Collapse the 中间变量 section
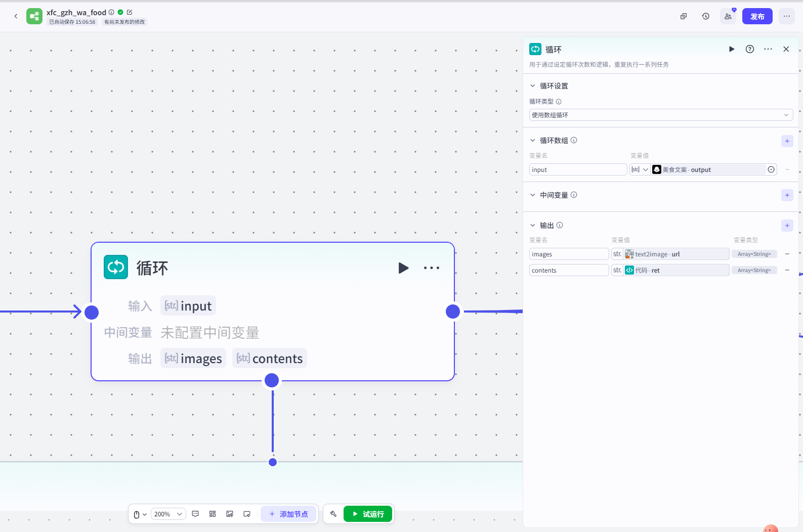 pos(533,195)
